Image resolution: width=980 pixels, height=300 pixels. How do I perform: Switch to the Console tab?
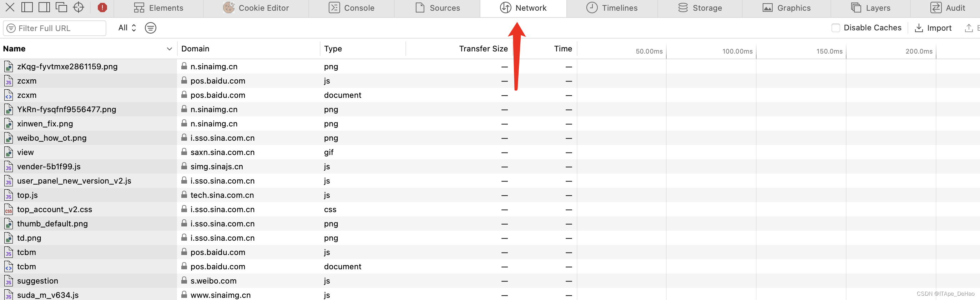coord(352,8)
